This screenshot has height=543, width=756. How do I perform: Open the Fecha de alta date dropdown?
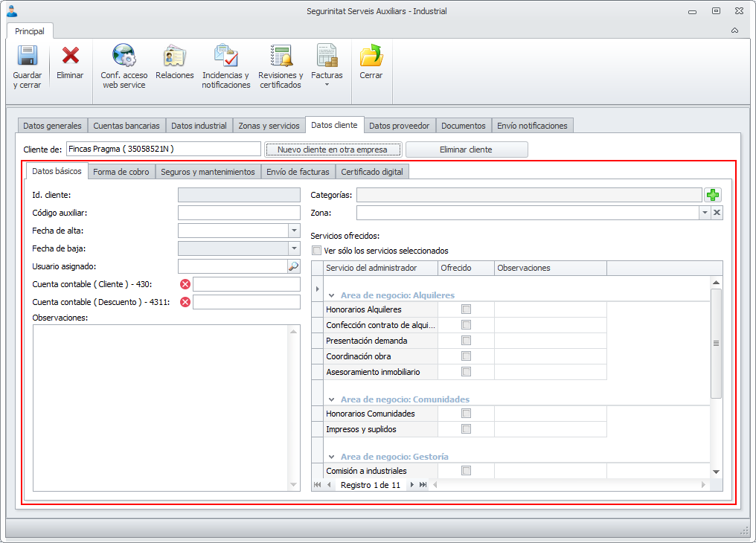point(294,231)
